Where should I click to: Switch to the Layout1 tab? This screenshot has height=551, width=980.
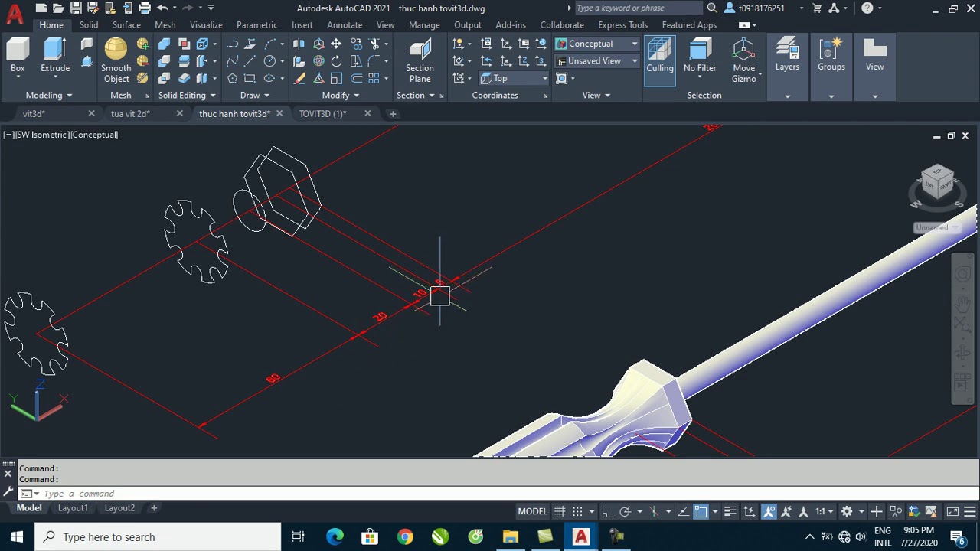73,508
